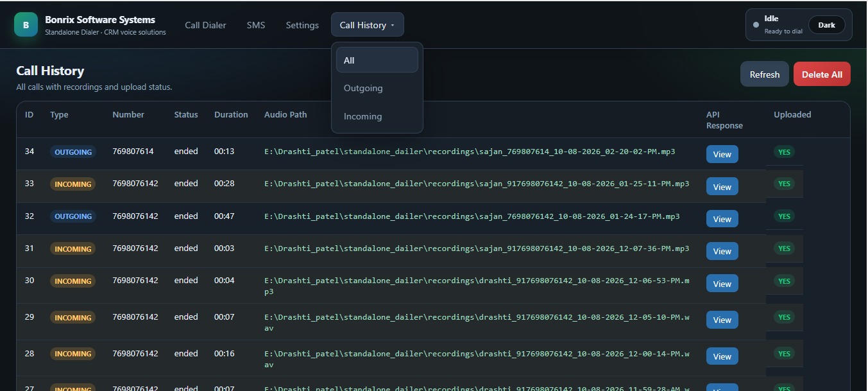This screenshot has width=868, height=391.
Task: Click the red Delete All button
Action: 822,74
